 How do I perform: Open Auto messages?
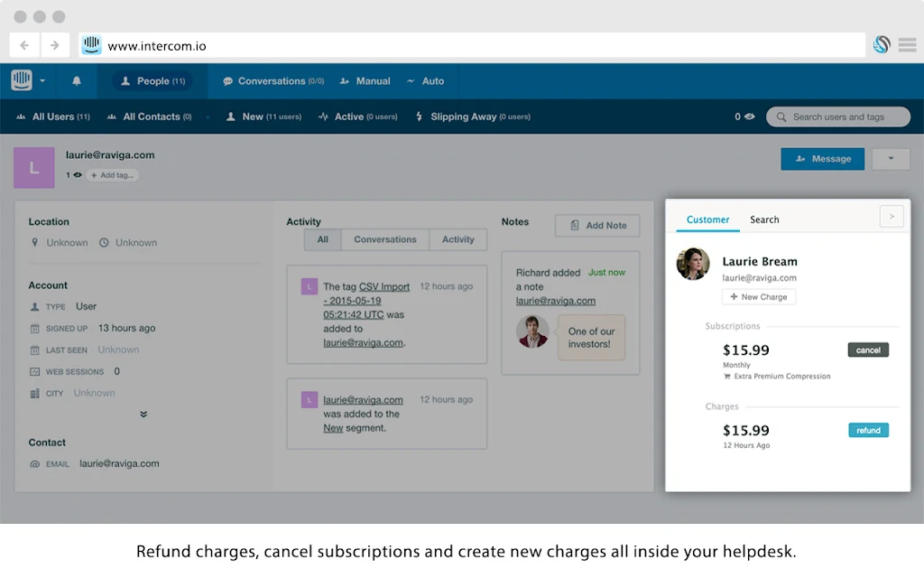[426, 80]
